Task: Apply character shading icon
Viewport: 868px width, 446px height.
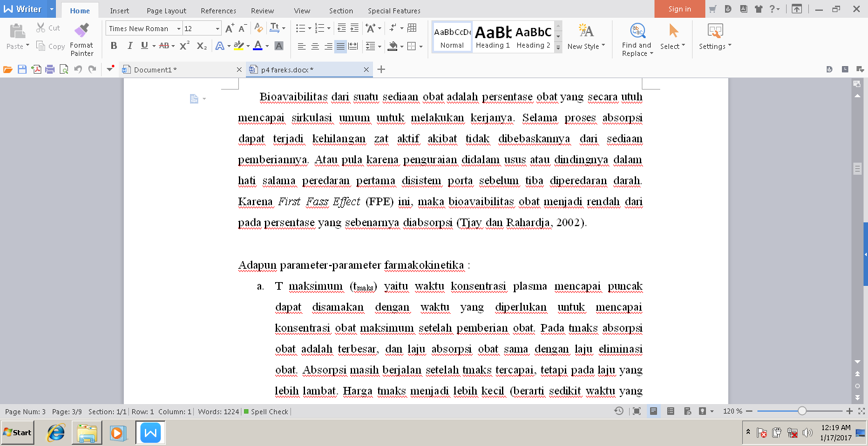Action: [278, 46]
